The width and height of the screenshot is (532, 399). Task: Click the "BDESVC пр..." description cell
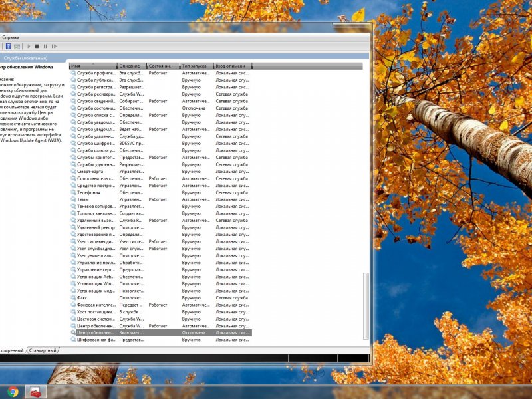132,143
